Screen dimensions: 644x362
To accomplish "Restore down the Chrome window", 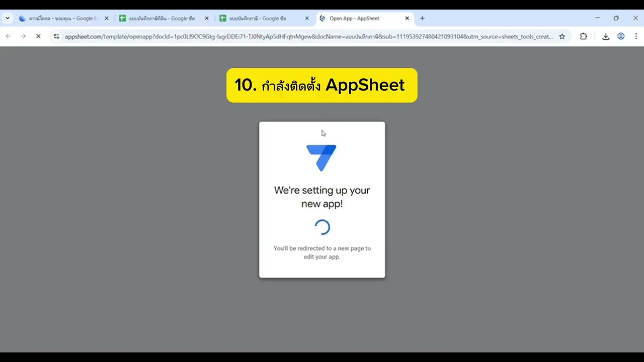I will [616, 18].
